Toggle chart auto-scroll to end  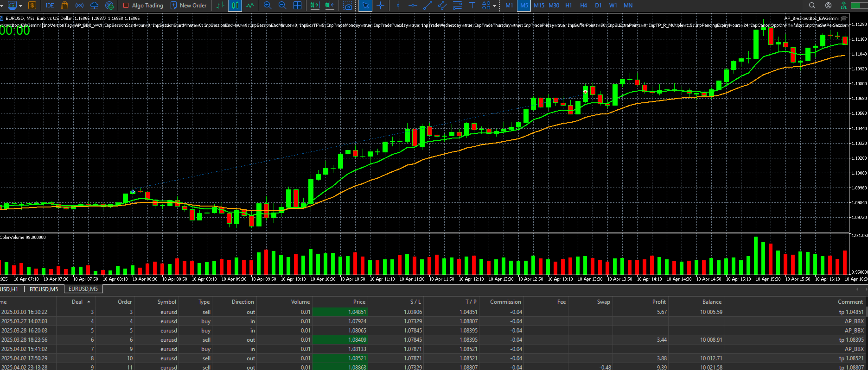click(315, 6)
